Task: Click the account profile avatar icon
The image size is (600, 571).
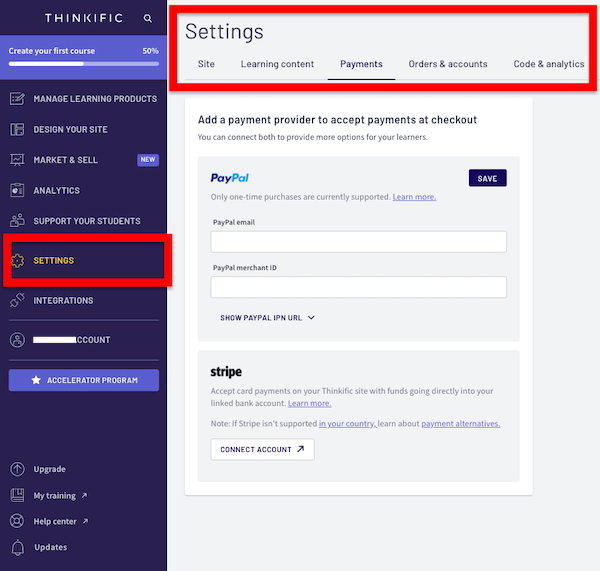Action: coord(17,340)
